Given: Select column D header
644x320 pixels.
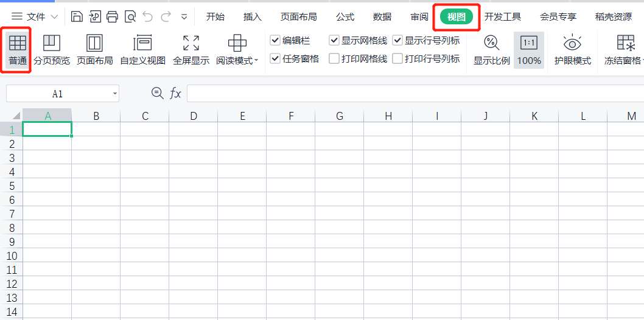Looking at the screenshot, I should click(194, 116).
